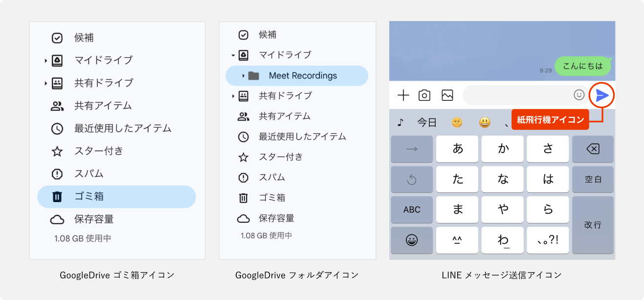644x300 pixels.
Task: Click the マイドライブ drive icon in left panel
Action: 57,60
